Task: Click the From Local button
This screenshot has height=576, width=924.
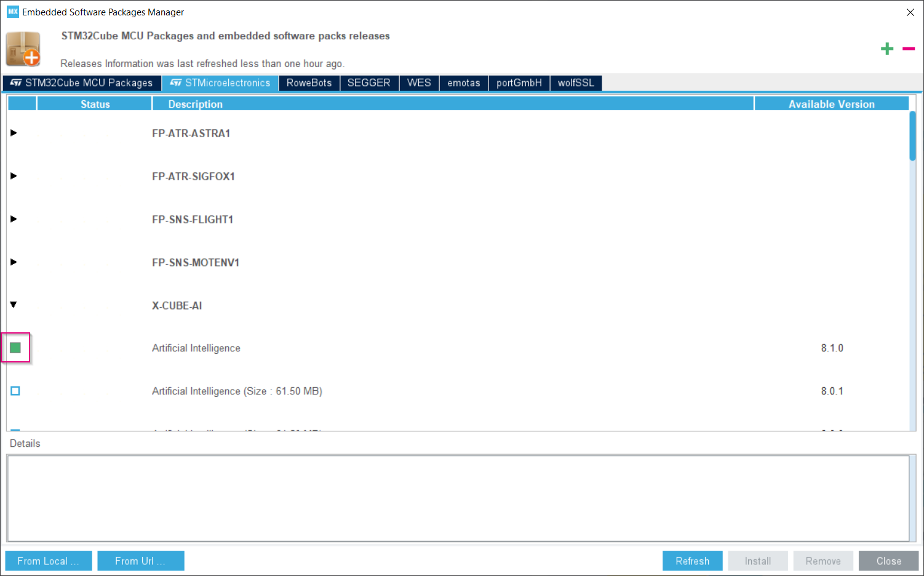Action: 48,561
